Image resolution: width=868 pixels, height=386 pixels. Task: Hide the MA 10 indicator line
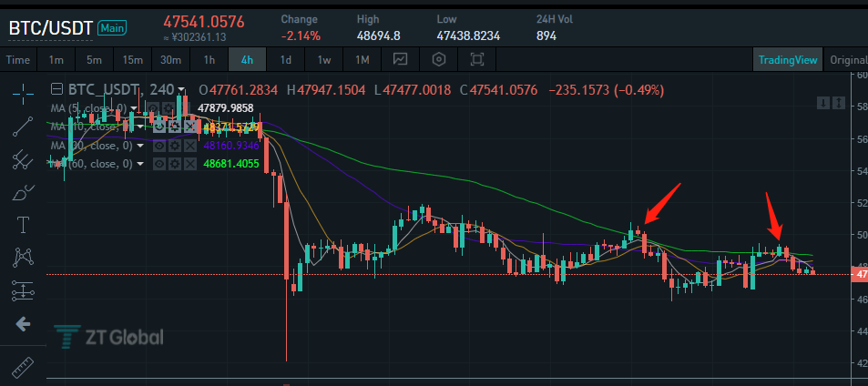(x=159, y=127)
